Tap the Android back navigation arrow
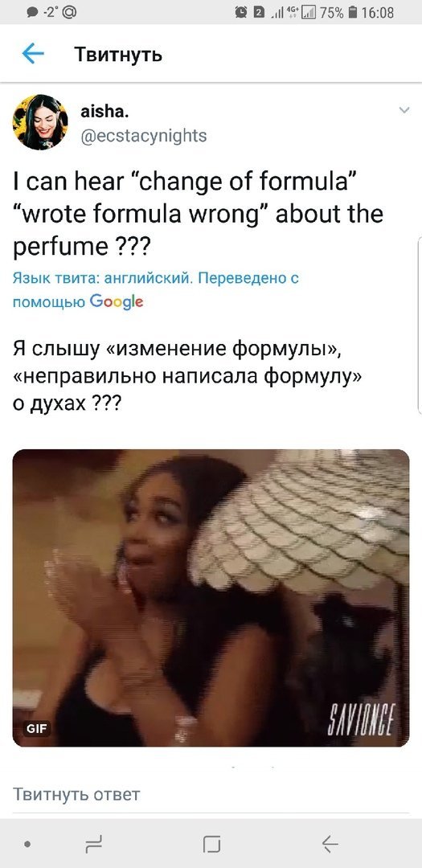 coord(330,844)
